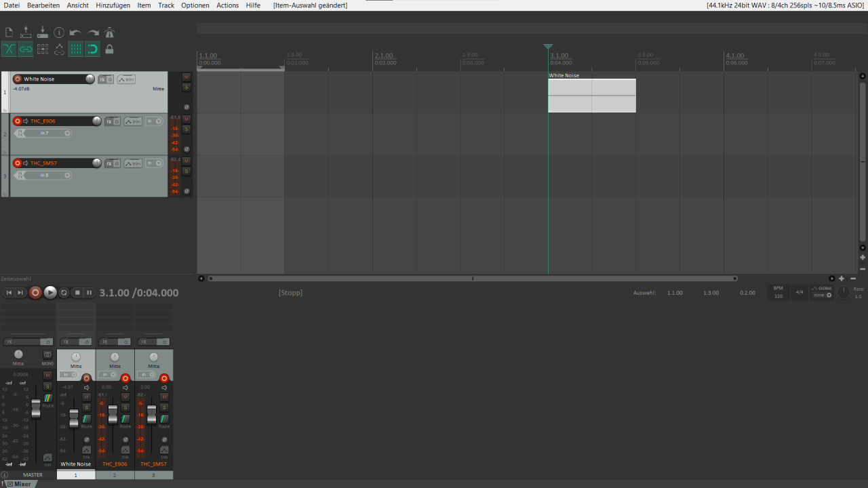Open the Datei menu
This screenshot has height=488, width=868.
12,5
